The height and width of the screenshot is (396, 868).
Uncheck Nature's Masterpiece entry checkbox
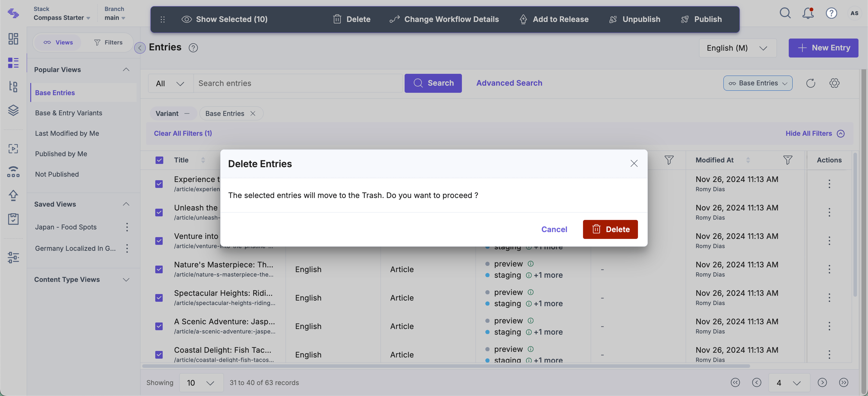159,269
